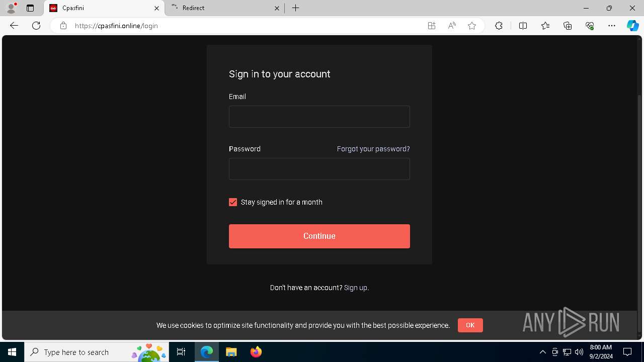This screenshot has width=644, height=362.
Task: Open Settings and more menu
Action: point(612,26)
